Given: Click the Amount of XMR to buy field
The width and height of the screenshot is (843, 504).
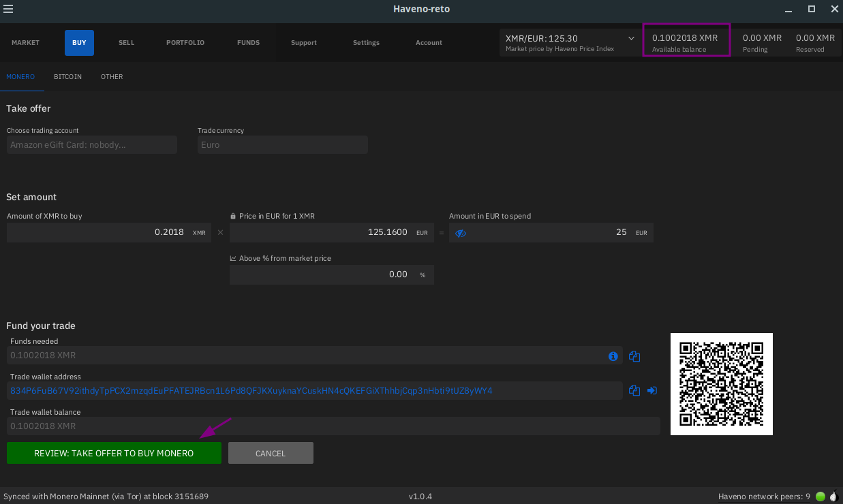Looking at the screenshot, I should pyautogui.click(x=95, y=232).
